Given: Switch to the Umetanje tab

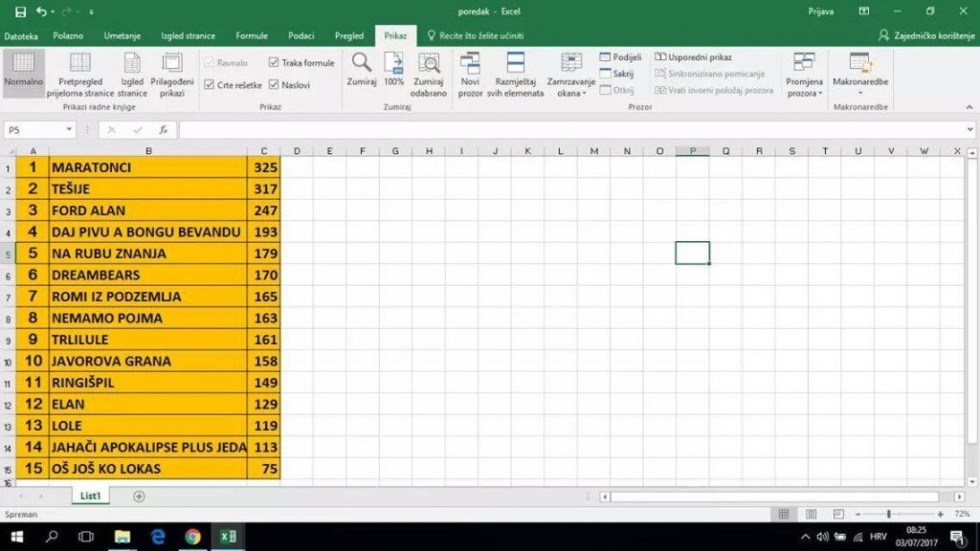Looking at the screenshot, I should 122,35.
